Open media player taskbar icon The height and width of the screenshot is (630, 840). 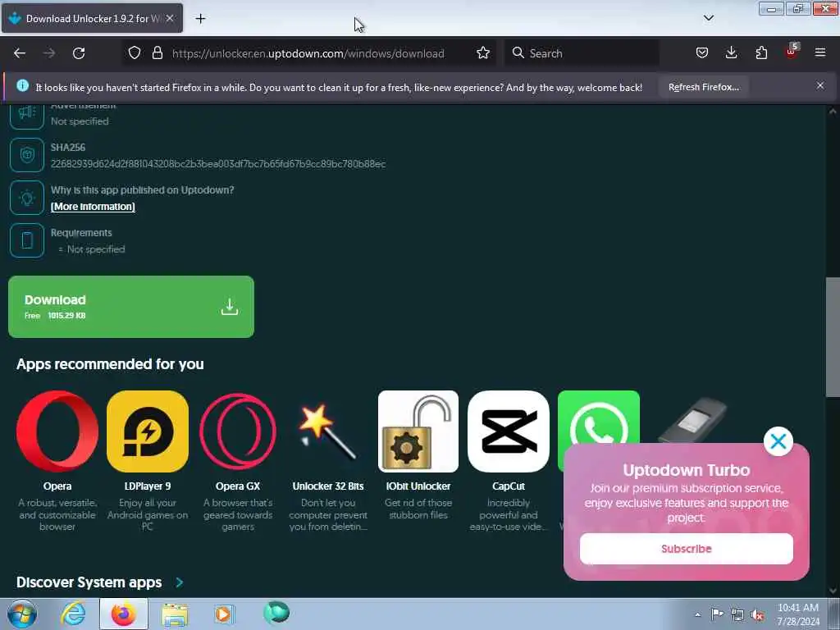(224, 614)
